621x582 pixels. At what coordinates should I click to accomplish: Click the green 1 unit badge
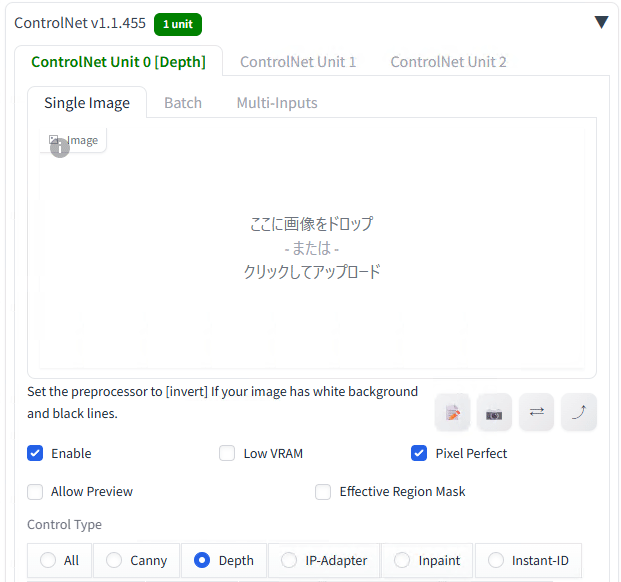tap(178, 25)
